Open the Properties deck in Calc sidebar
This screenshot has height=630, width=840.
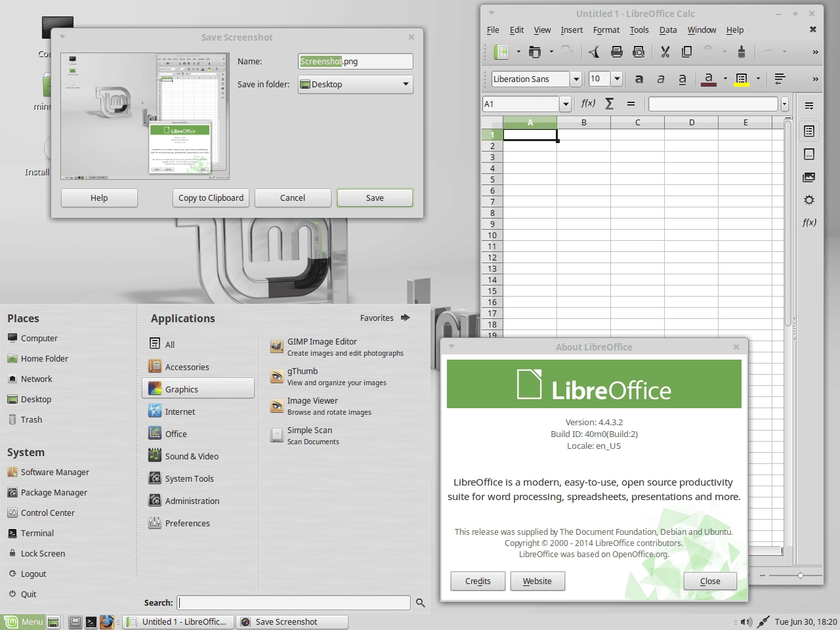click(809, 131)
